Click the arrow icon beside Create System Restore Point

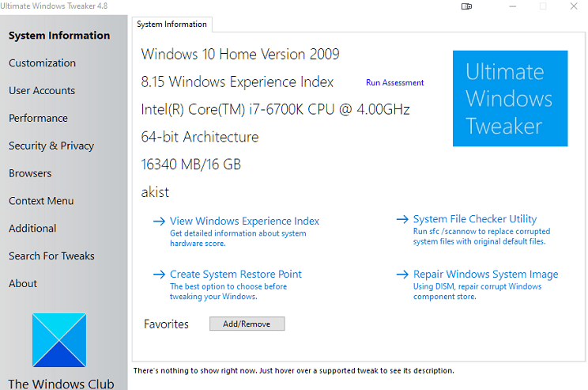click(x=159, y=275)
